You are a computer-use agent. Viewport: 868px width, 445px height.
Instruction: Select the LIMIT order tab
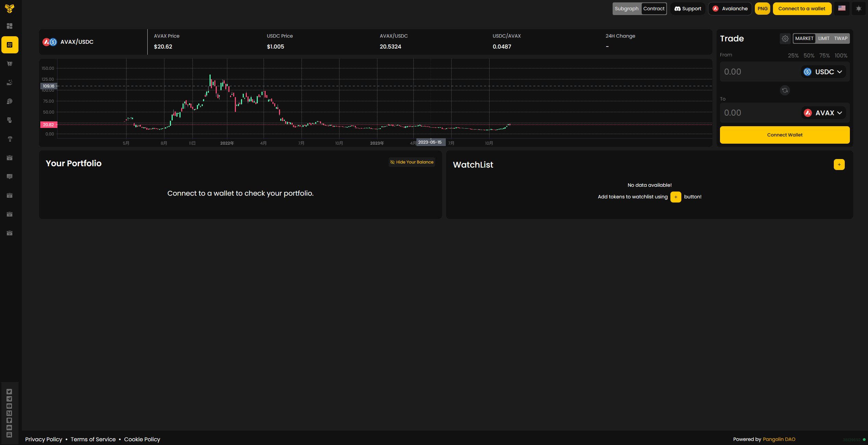(824, 38)
